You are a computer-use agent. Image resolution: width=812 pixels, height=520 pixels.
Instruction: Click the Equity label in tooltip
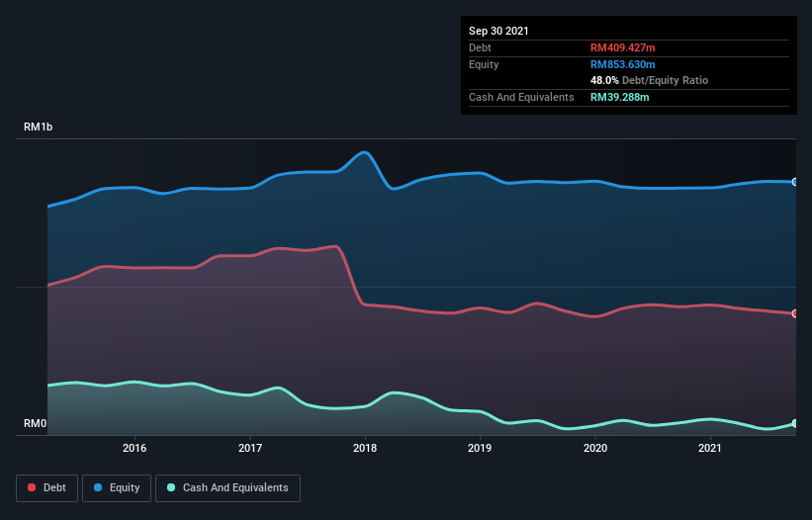[x=484, y=64]
